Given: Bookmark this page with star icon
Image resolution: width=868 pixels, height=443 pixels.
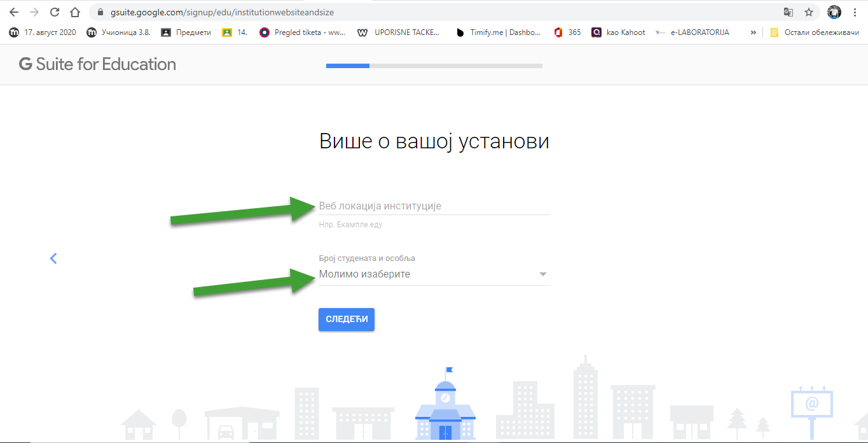Looking at the screenshot, I should [x=809, y=12].
